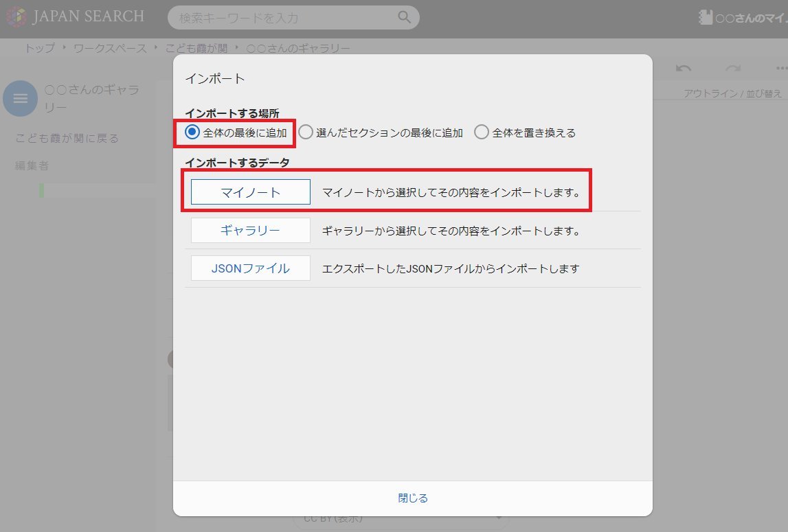Click the マイノート import button
788x532 pixels.
pos(251,192)
